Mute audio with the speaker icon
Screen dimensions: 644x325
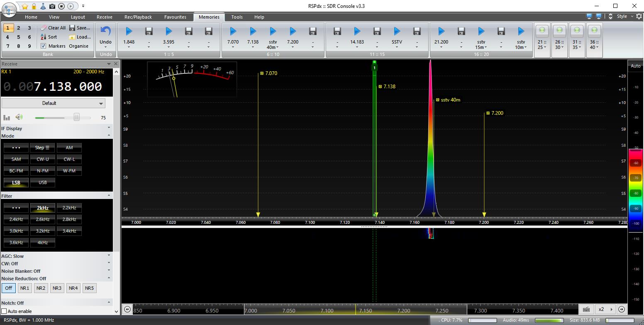point(19,117)
